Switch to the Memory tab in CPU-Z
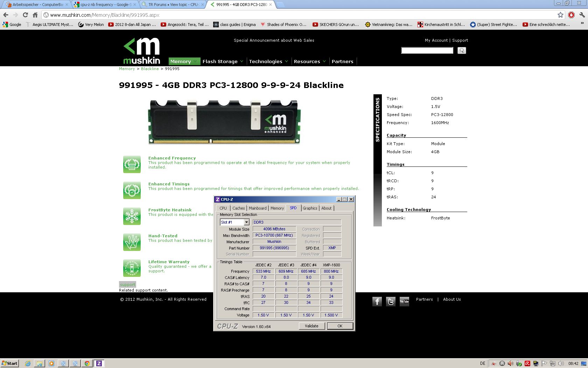 277,208
